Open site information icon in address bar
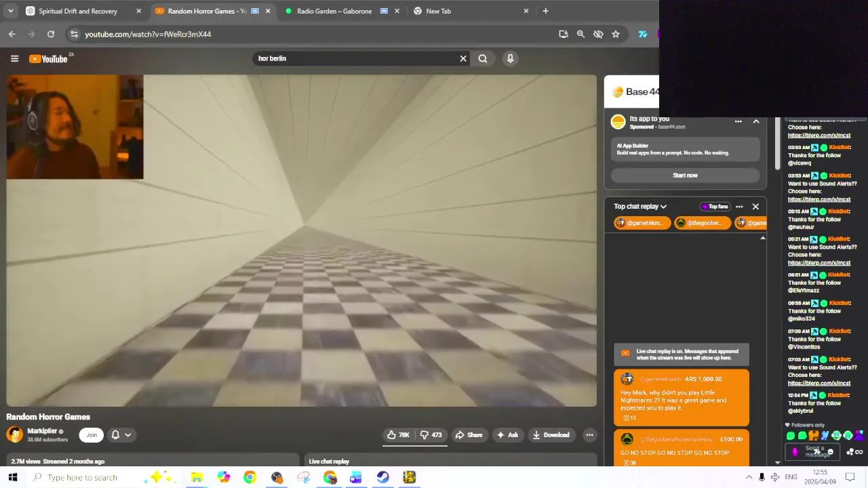This screenshot has height=488, width=868. (74, 34)
